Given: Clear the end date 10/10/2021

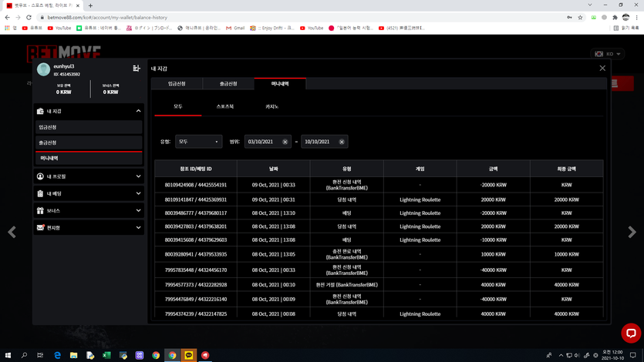Looking at the screenshot, I should point(342,142).
